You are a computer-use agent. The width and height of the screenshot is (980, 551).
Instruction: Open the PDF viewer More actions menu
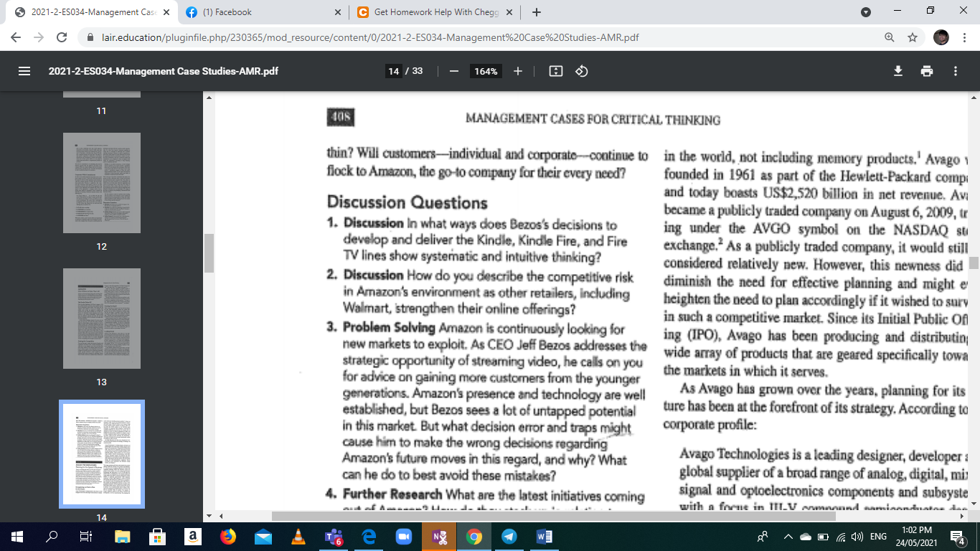coord(956,71)
